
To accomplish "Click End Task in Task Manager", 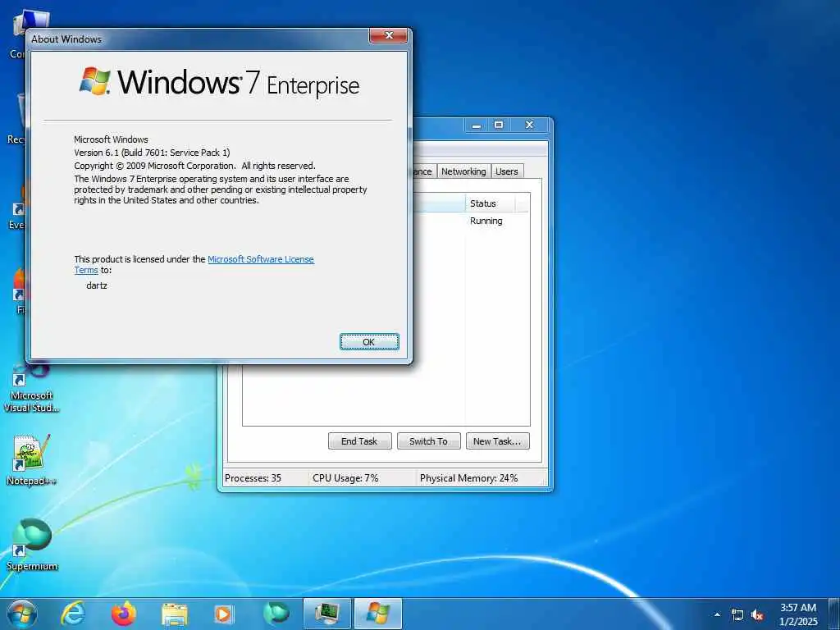I will [x=359, y=441].
